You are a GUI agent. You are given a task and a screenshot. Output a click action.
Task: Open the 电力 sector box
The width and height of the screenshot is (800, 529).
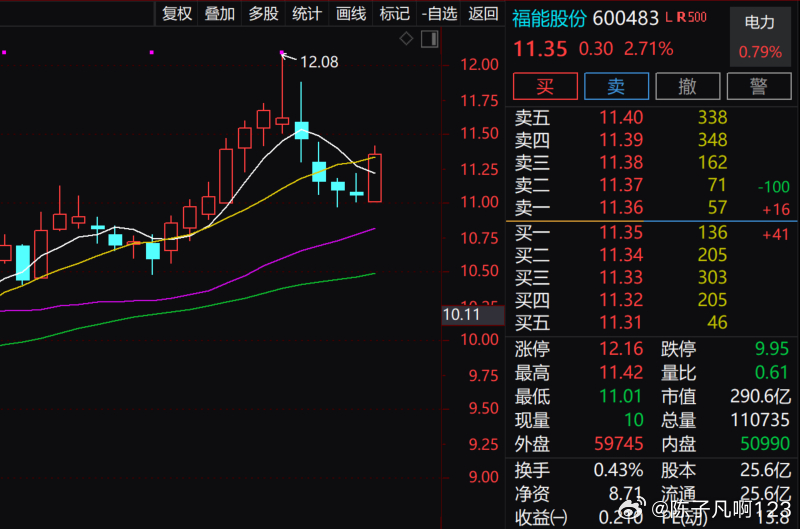pos(760,37)
